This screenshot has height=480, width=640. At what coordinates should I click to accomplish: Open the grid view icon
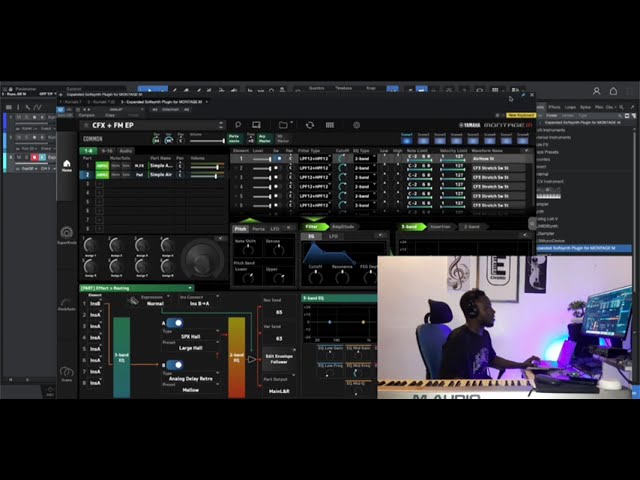click(330, 125)
